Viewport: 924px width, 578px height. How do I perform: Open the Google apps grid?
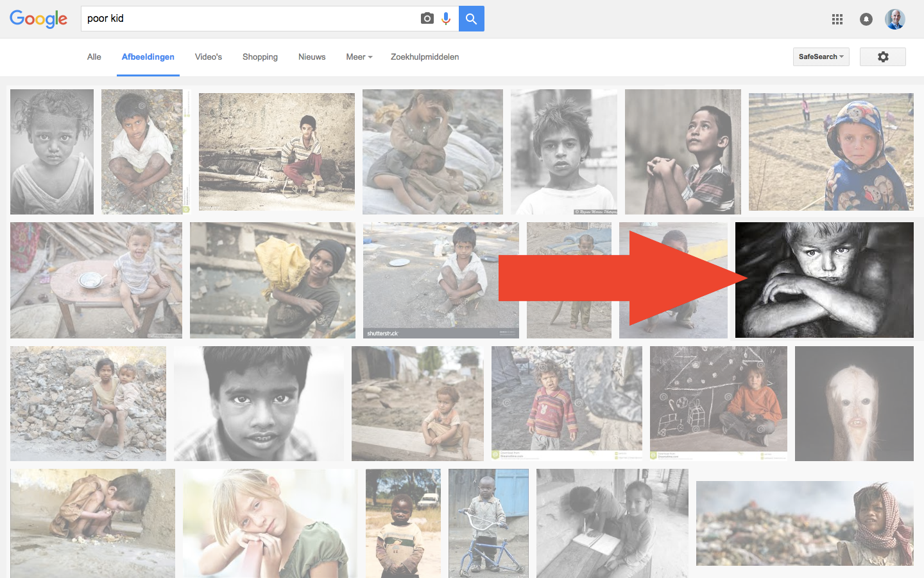(837, 19)
